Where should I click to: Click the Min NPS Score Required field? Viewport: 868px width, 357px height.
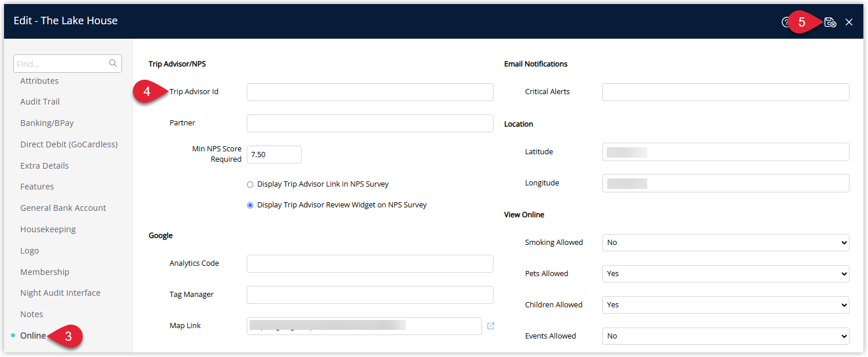coord(274,154)
